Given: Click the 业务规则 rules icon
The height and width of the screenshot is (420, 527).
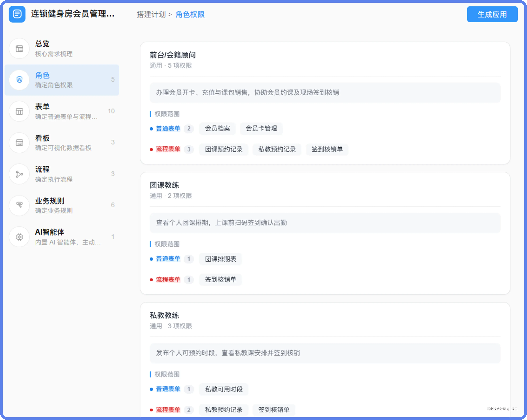Looking at the screenshot, I should (19, 205).
